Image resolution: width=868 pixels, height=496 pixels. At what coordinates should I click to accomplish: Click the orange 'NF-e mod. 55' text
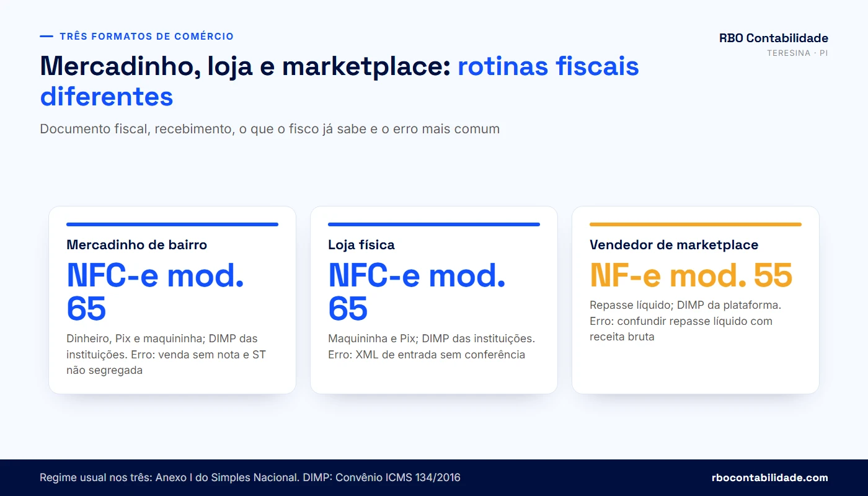pyautogui.click(x=691, y=275)
